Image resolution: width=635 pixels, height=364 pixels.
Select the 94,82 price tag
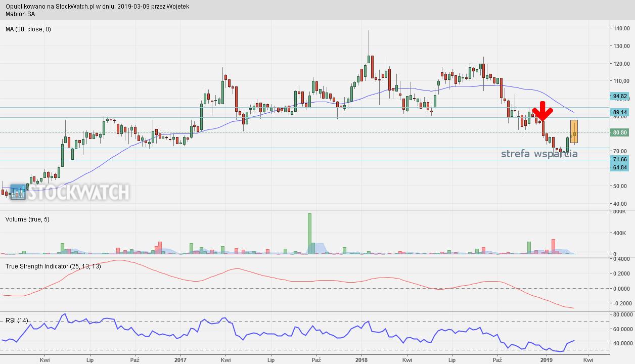click(x=620, y=96)
